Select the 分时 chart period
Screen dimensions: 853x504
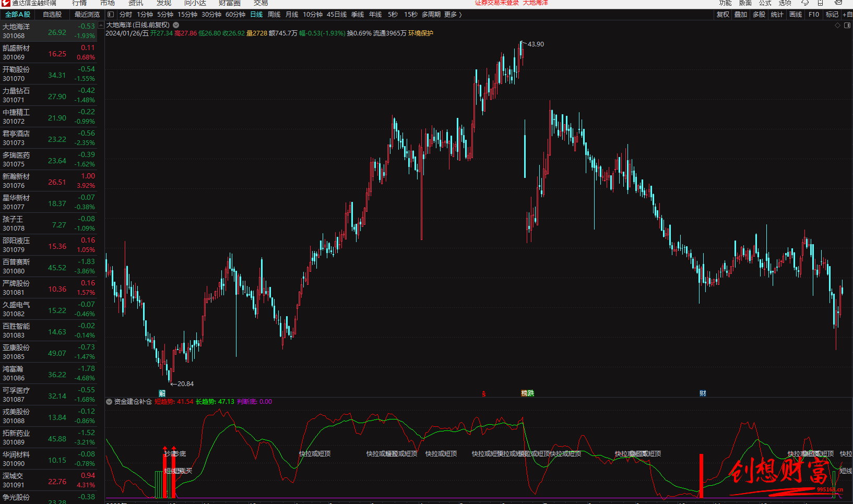(126, 15)
